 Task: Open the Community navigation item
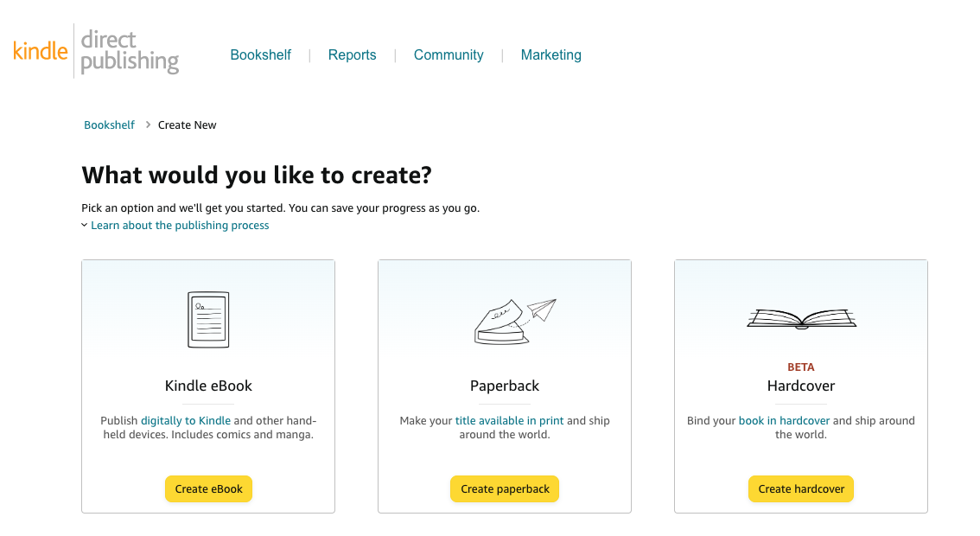[x=449, y=55]
